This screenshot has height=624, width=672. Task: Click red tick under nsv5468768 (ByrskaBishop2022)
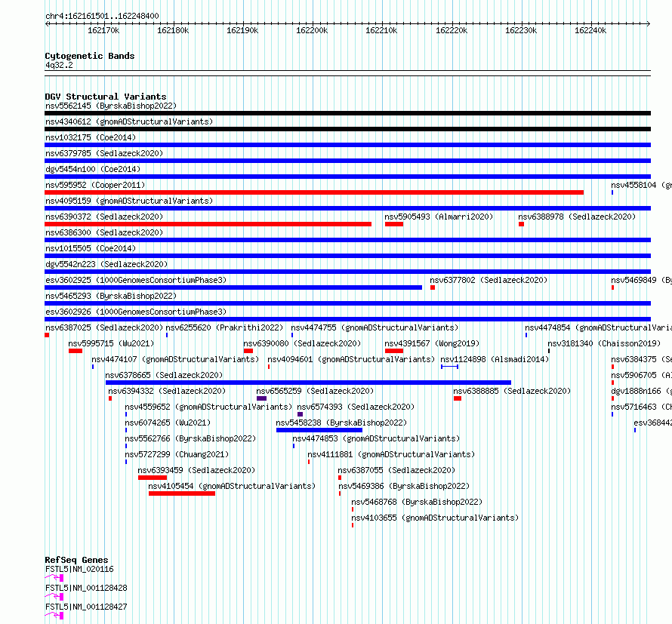(353, 509)
